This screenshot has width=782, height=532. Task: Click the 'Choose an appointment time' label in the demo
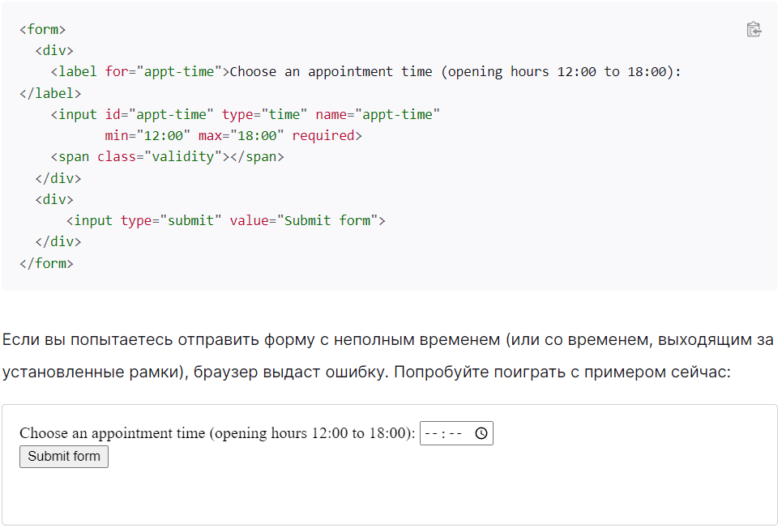click(x=217, y=433)
